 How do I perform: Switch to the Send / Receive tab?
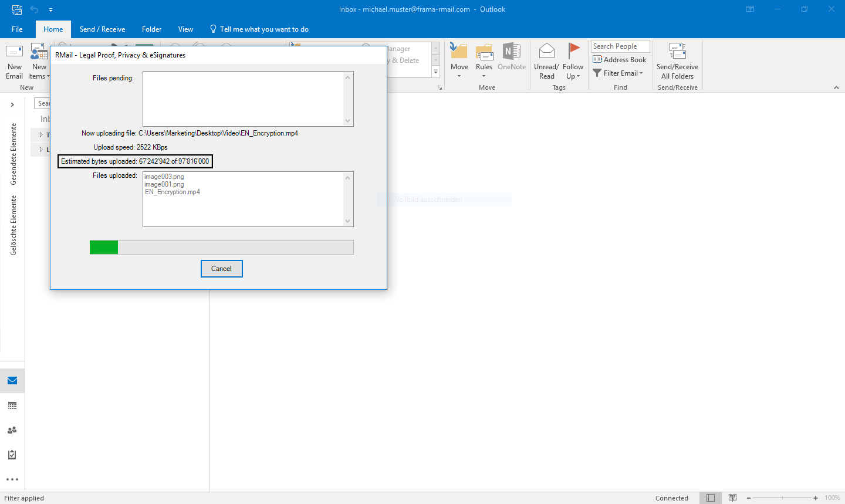coord(102,29)
